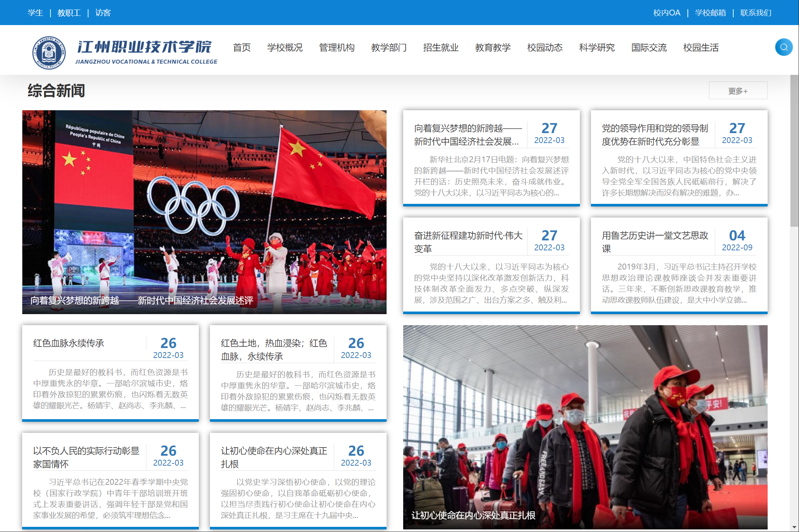The width and height of the screenshot is (799, 532).
Task: Open article 用鲁艺历史讲一堂文艺思政课
Action: [655, 242]
